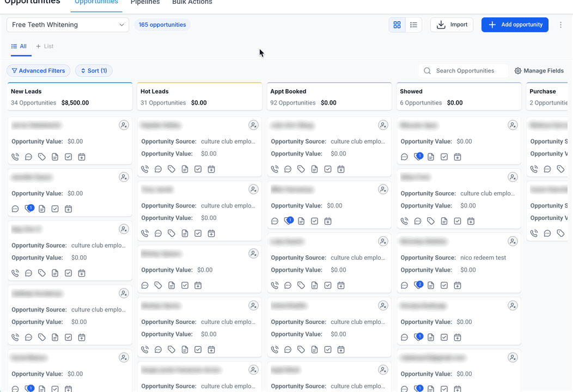Open the Bulk Actions tab
Image resolution: width=573 pixels, height=392 pixels.
pos(192,3)
